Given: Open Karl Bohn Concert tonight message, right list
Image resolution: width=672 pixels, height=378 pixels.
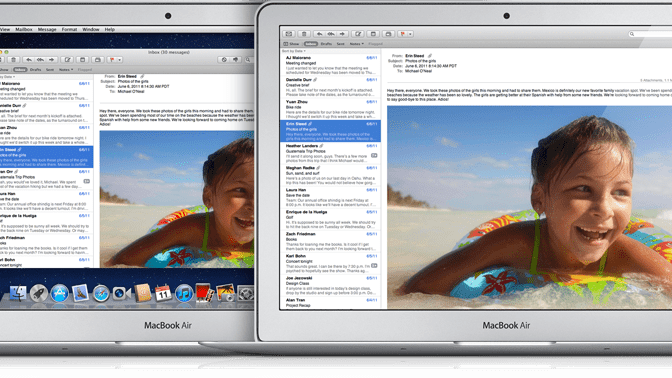Looking at the screenshot, I should point(330,264).
